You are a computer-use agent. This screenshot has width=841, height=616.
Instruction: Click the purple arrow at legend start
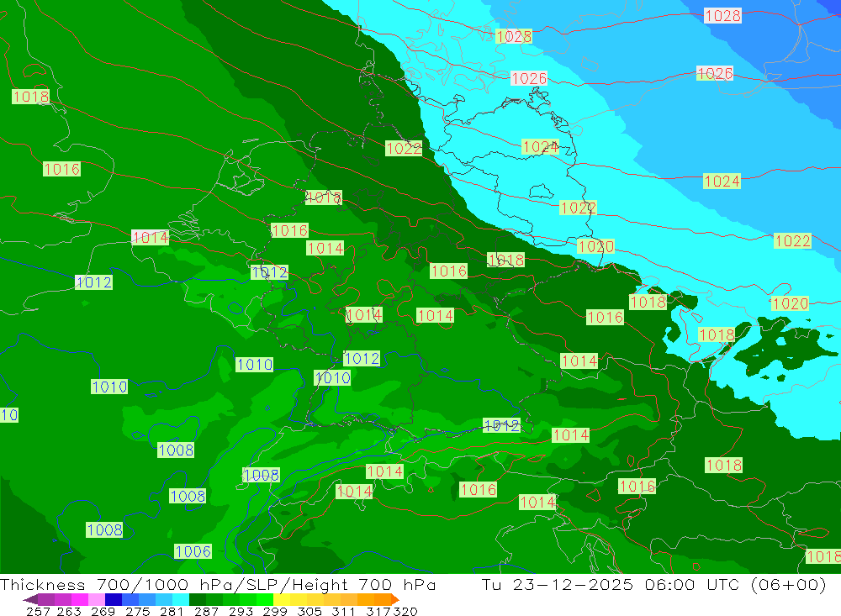(30, 599)
